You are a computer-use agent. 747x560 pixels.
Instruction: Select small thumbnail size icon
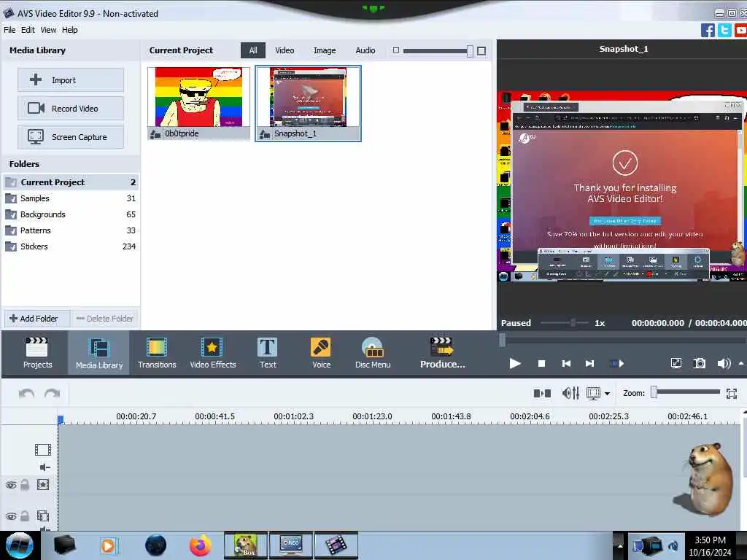pos(396,50)
